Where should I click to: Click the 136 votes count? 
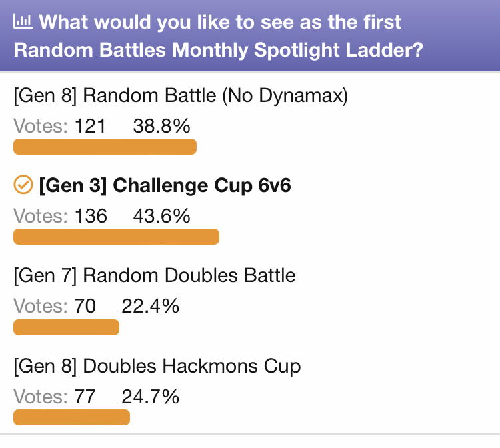coord(91,216)
